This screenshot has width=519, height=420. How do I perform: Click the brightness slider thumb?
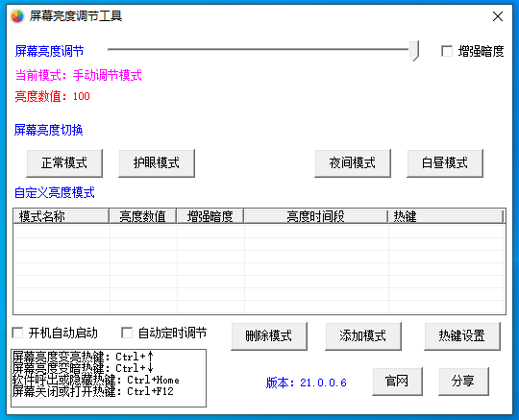pos(413,51)
